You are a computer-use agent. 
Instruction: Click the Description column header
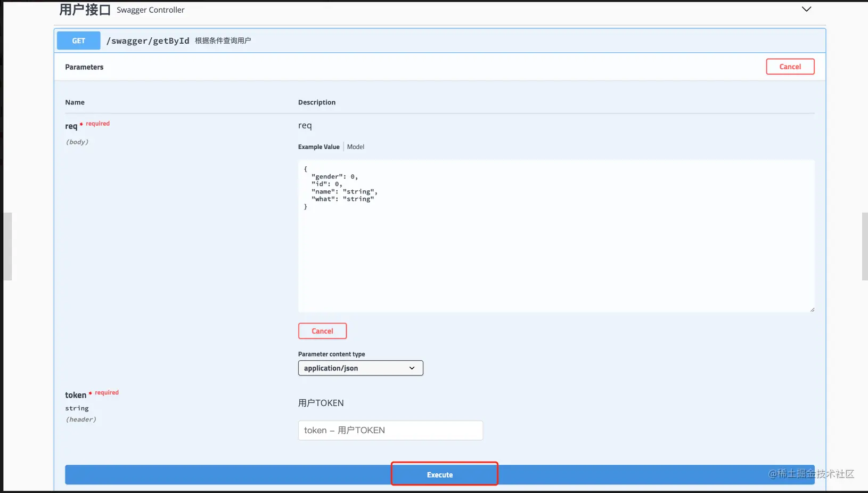click(x=317, y=102)
